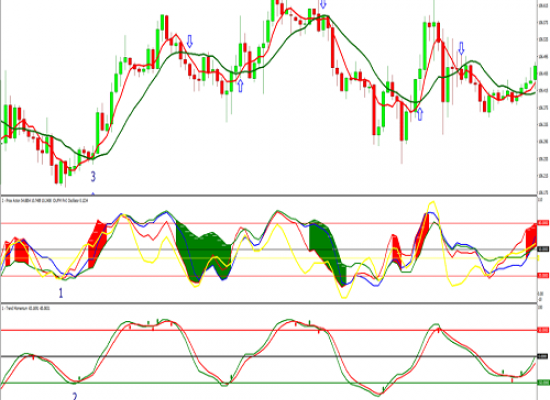Select upper red level label on oscillator axis

[x=543, y=223]
